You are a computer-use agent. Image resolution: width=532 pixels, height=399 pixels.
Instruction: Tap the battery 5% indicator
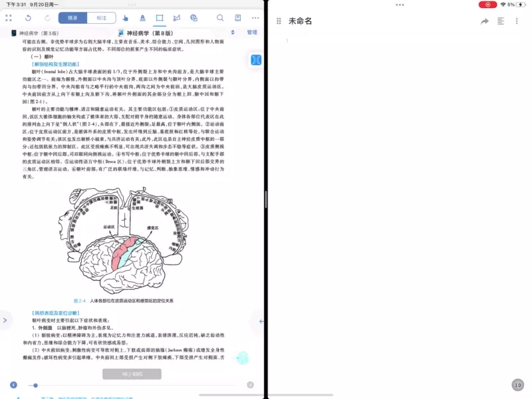click(517, 5)
